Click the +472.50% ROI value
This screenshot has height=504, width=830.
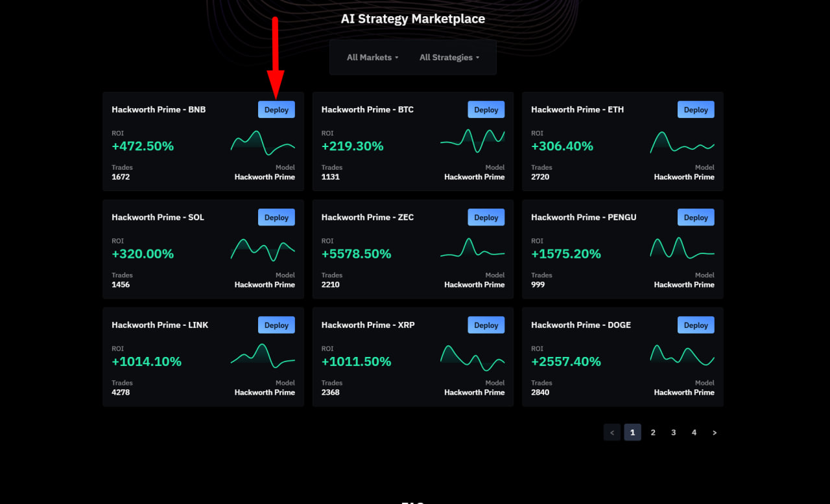(143, 146)
